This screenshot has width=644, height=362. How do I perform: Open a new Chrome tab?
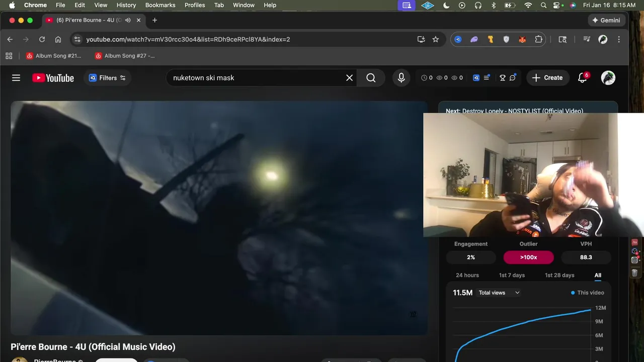tap(154, 20)
